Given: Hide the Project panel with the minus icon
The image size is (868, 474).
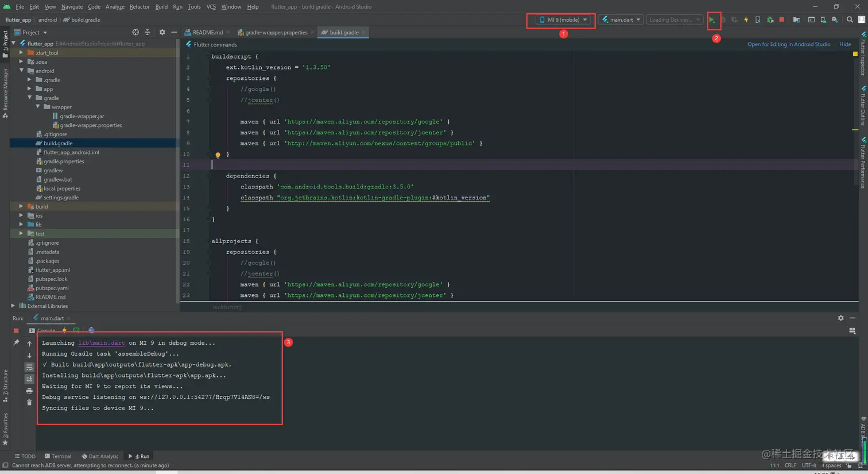Looking at the screenshot, I should point(174,33).
